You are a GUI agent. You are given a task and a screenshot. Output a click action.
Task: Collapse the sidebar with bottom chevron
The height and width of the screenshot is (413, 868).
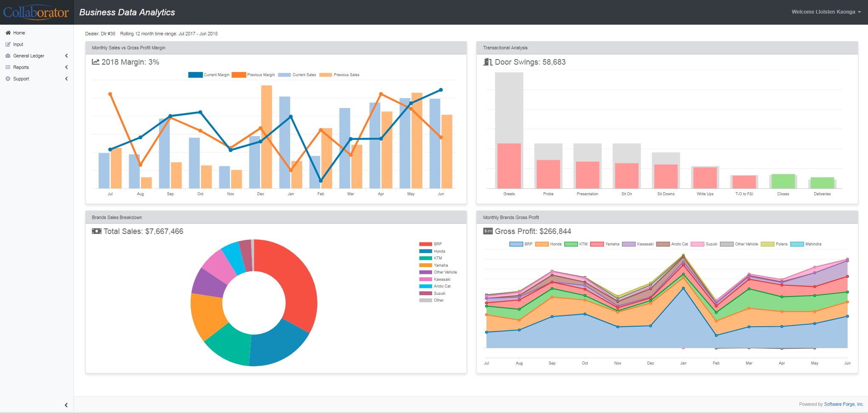pyautogui.click(x=66, y=405)
